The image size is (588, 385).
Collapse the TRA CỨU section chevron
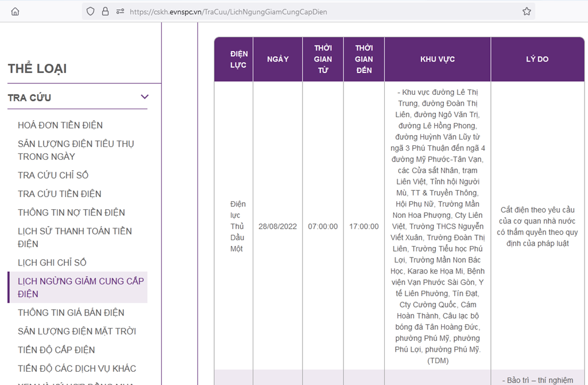145,97
